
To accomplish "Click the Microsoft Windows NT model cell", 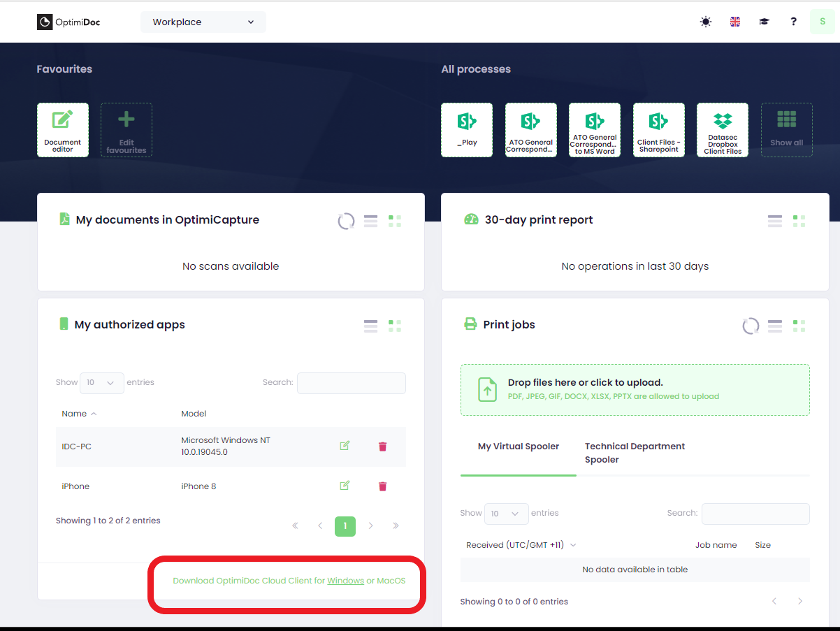I will (226, 447).
